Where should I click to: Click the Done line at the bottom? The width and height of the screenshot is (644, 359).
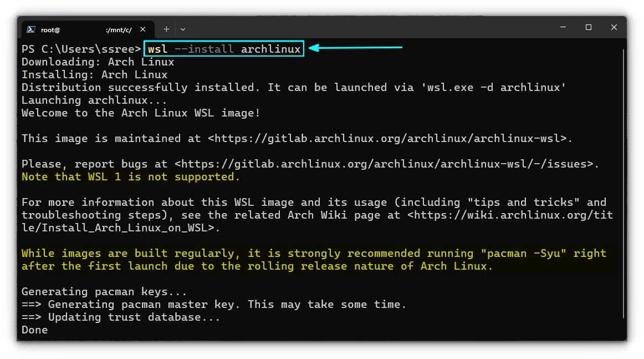pyautogui.click(x=34, y=330)
